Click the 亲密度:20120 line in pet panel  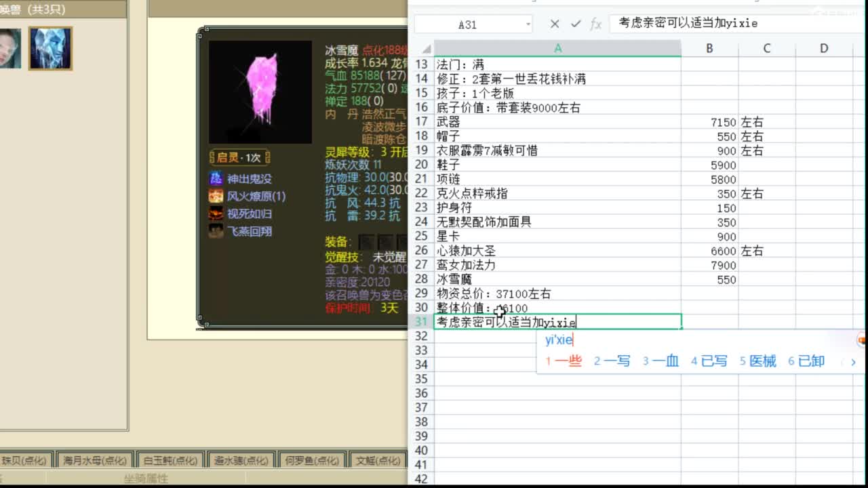(357, 282)
